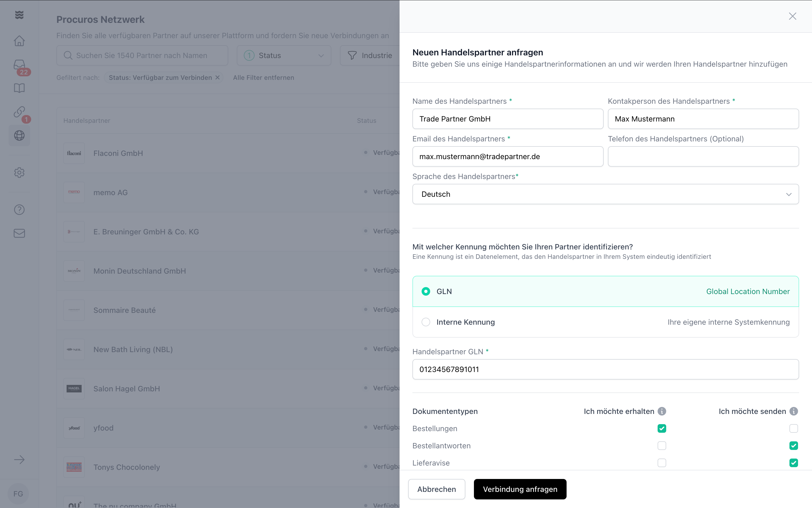This screenshot has height=508, width=812.
Task: Click the Procuros logo icon in the sidebar
Action: tap(19, 15)
